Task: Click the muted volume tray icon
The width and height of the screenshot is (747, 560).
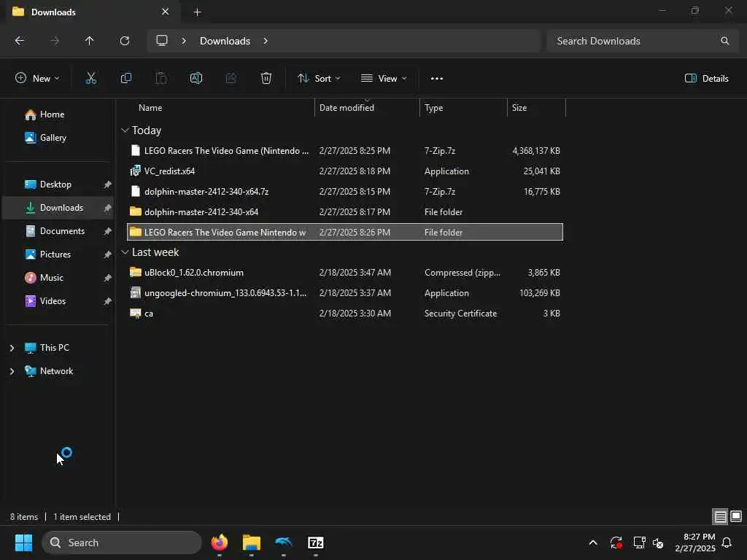Action: [x=658, y=542]
